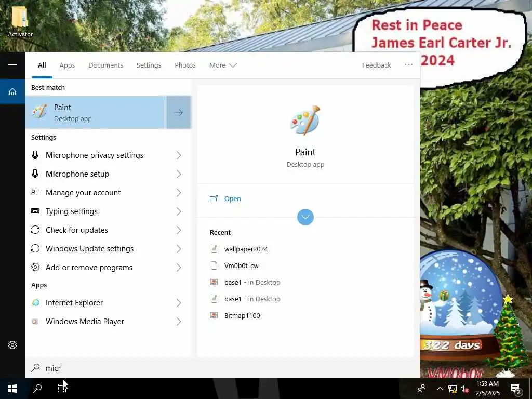This screenshot has width=532, height=399.
Task: Open the Windows Start button
Action: (x=12, y=389)
